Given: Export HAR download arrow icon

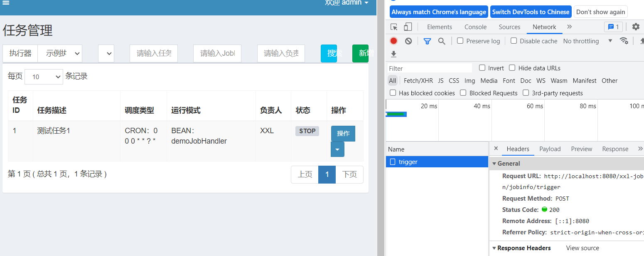Looking at the screenshot, I should (x=393, y=54).
